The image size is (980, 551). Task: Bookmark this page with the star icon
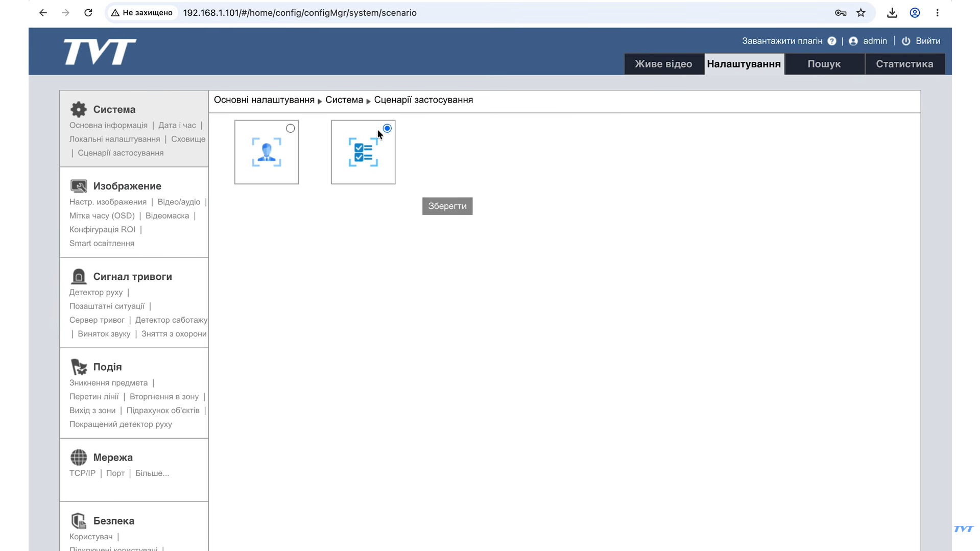[x=861, y=13]
